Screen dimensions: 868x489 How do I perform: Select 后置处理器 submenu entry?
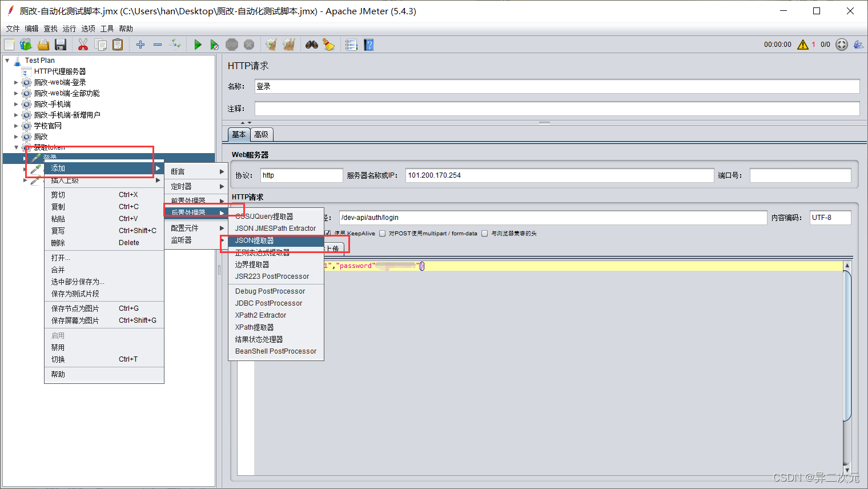coord(196,213)
